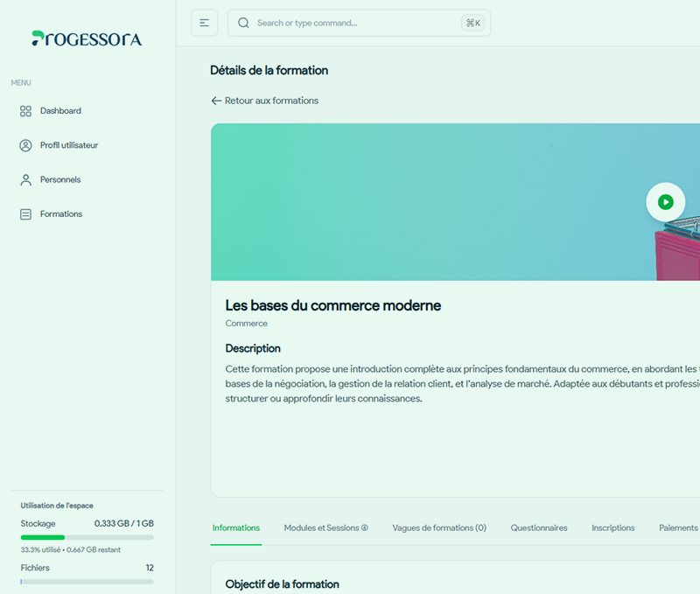Focus the Search or type command field

(350, 23)
